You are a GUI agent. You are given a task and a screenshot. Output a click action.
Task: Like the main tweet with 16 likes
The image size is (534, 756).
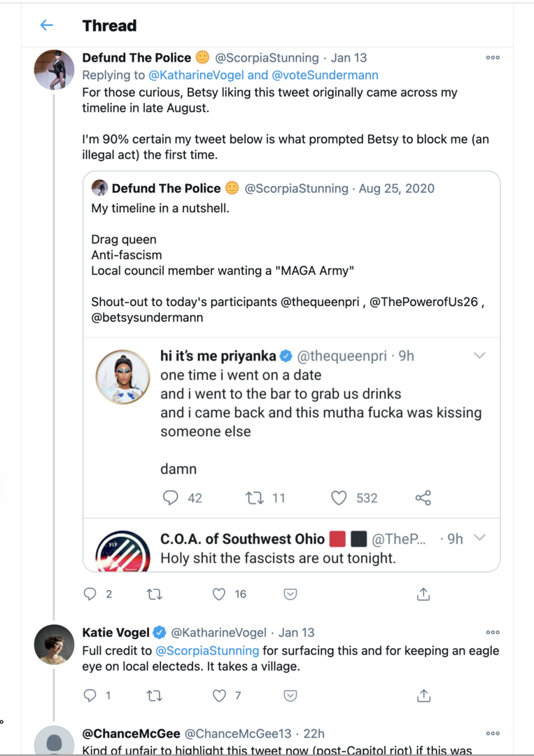pyautogui.click(x=219, y=594)
